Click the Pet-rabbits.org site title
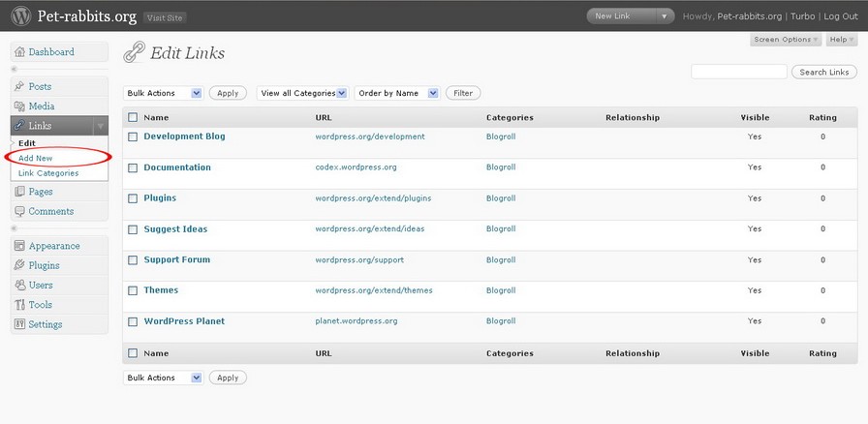Image resolution: width=868 pixels, height=424 pixels. 87,16
